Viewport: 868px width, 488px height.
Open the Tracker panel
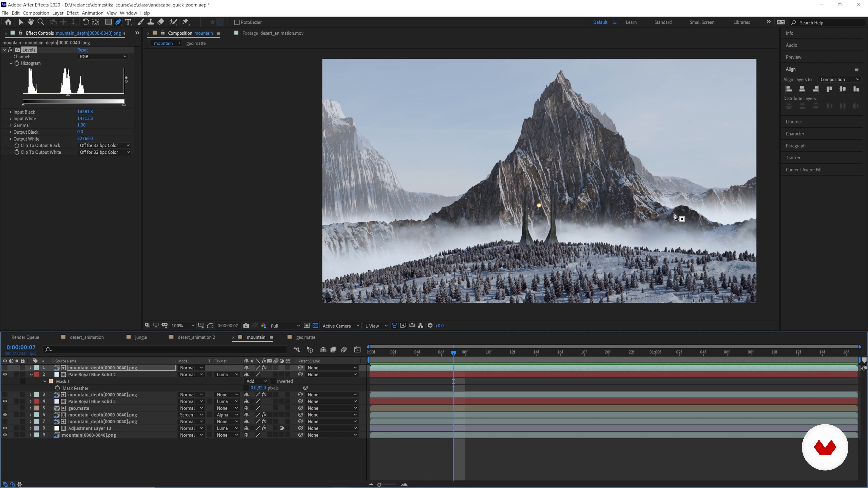coord(793,158)
